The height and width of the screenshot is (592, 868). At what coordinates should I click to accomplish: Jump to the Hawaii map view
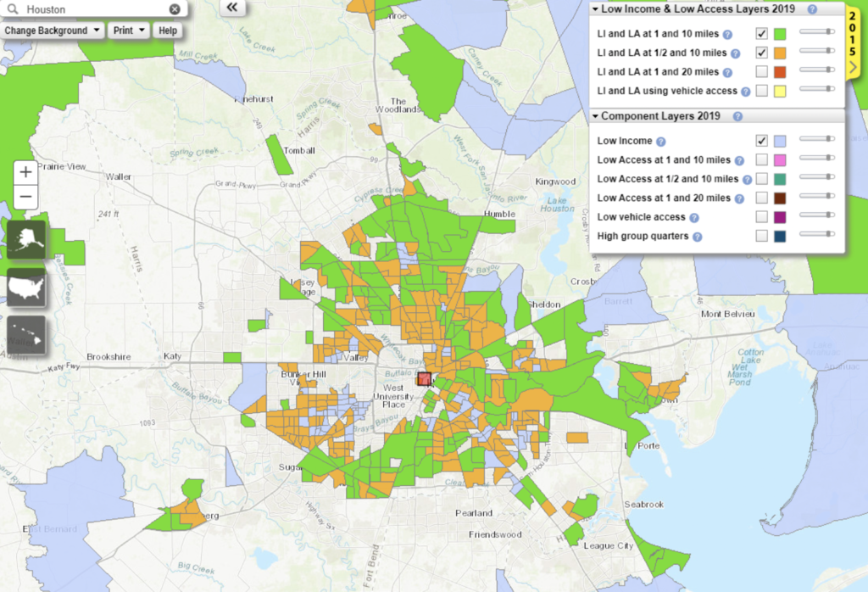click(26, 337)
